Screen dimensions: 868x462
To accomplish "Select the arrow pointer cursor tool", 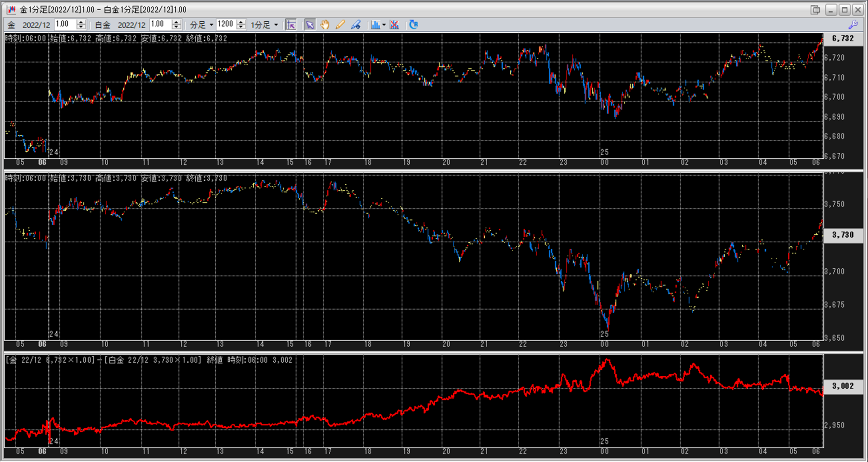I will [x=310, y=25].
